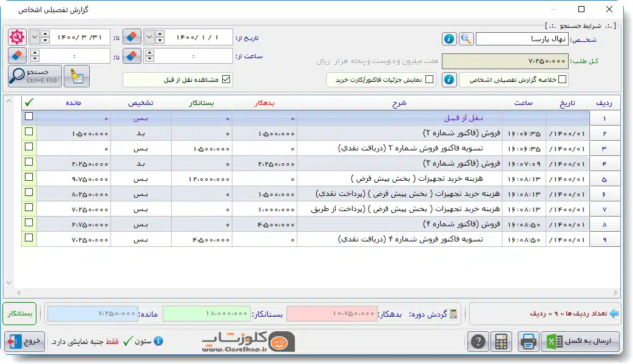Click the start time spinner arrows
The height and width of the screenshot is (364, 633).
(x=149, y=56)
